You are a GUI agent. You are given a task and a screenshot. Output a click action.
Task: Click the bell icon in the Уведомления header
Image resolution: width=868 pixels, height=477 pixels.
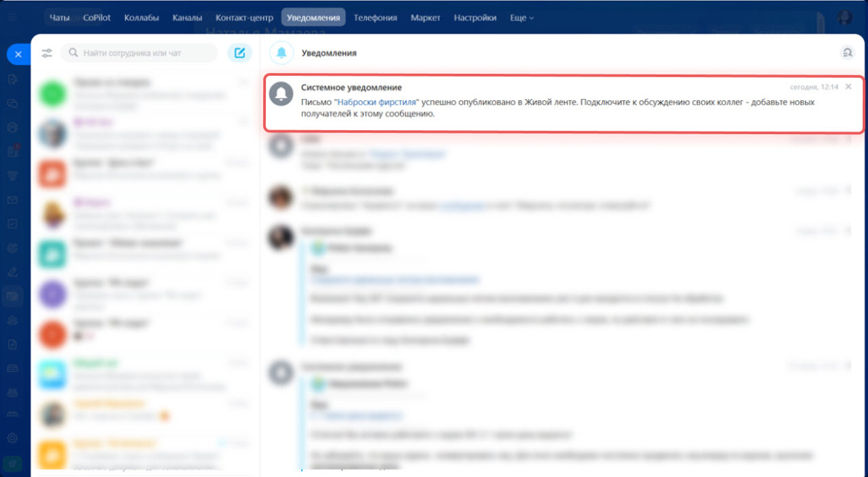281,53
